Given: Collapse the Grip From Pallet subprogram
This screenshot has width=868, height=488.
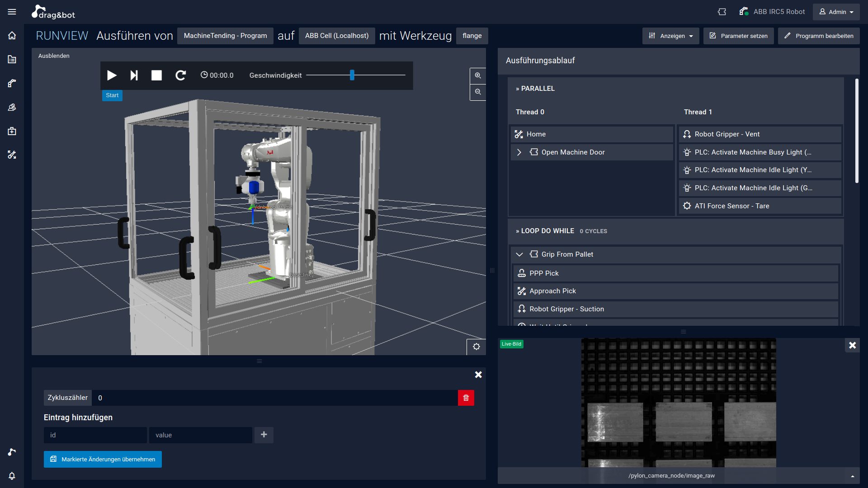Looking at the screenshot, I should coord(519,254).
